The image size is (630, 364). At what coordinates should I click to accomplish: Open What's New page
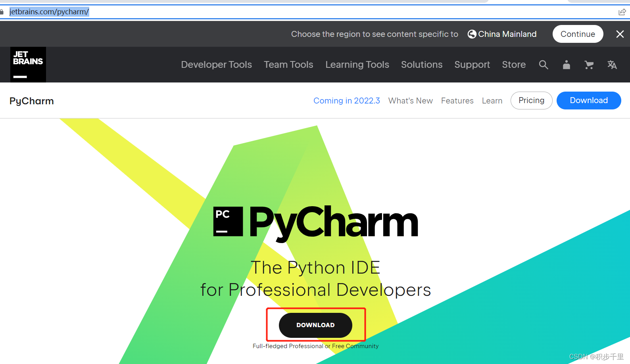tap(411, 101)
